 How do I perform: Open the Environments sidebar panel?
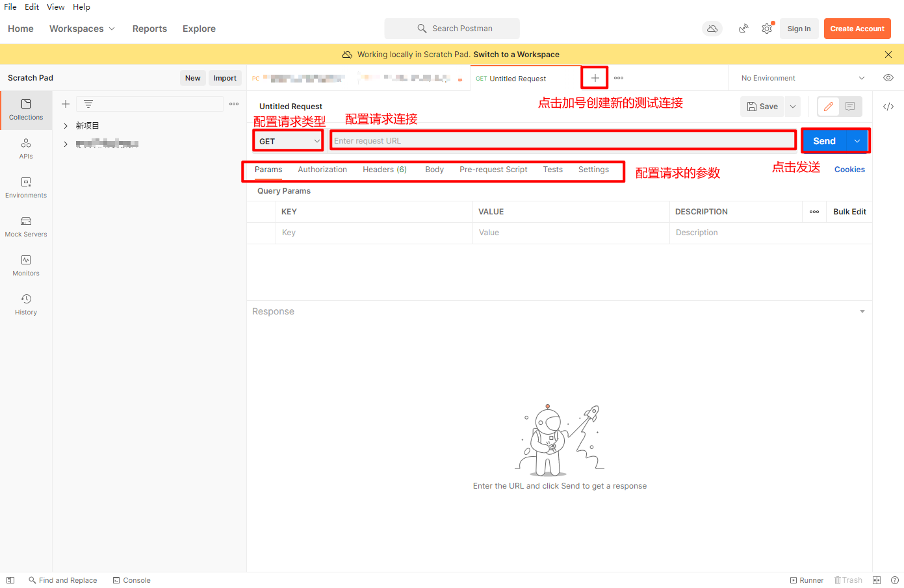pos(26,188)
